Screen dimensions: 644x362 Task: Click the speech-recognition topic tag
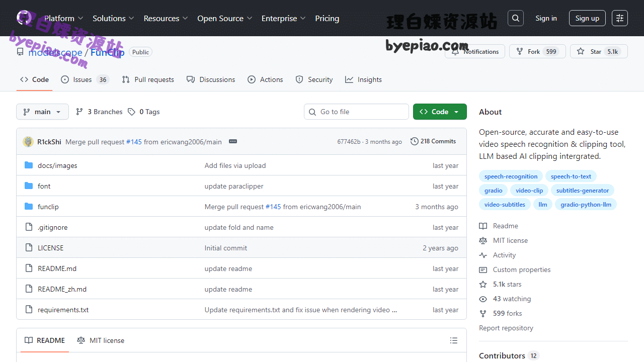[511, 176]
